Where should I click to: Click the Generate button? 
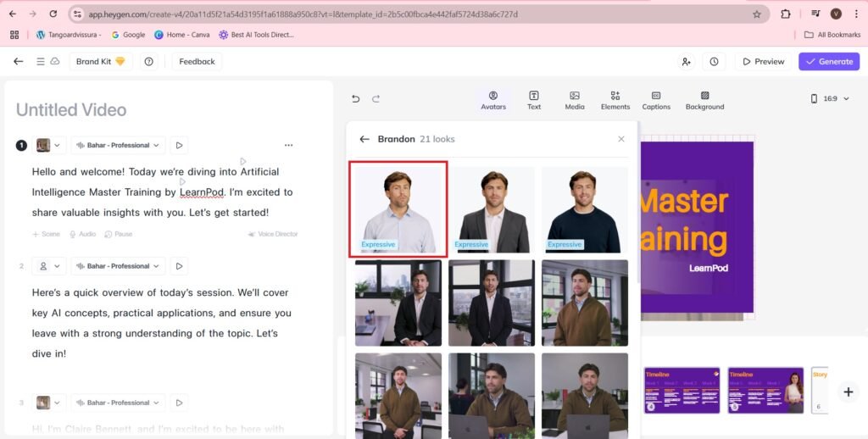click(x=829, y=62)
